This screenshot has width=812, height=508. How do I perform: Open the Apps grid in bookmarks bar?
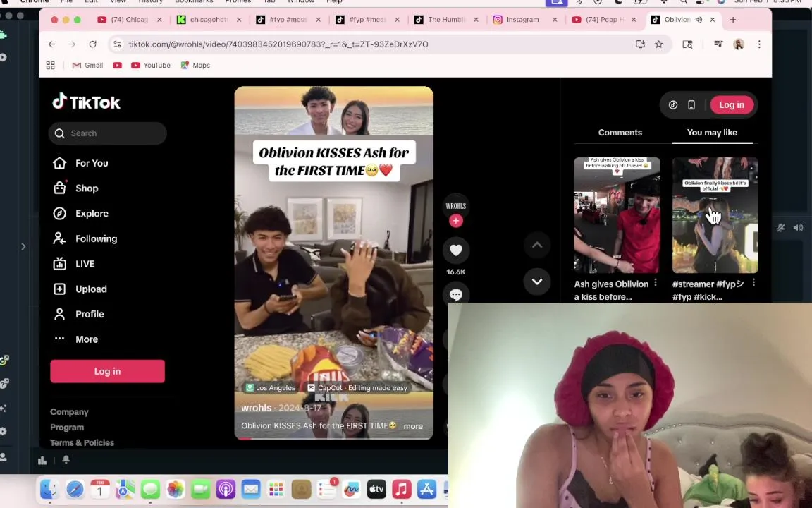[50, 66]
